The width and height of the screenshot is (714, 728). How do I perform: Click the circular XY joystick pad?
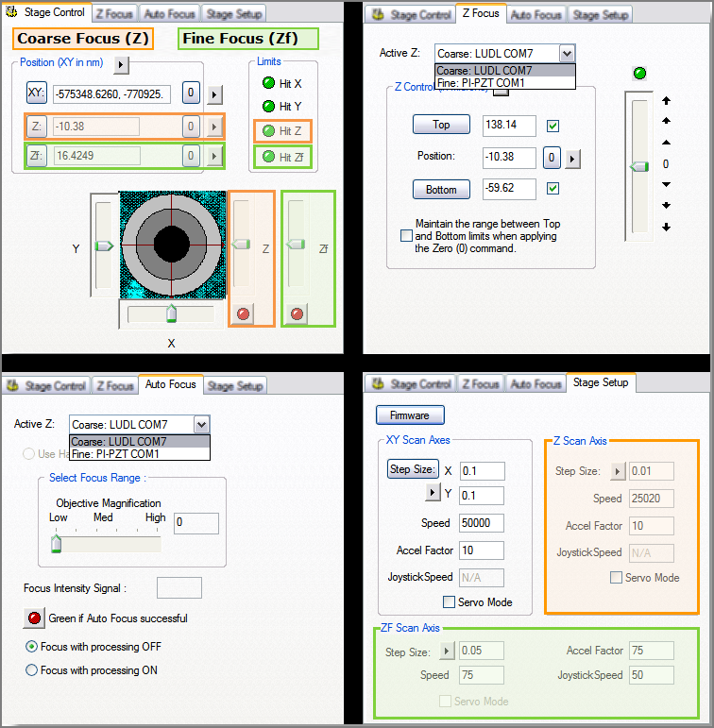pos(171,245)
